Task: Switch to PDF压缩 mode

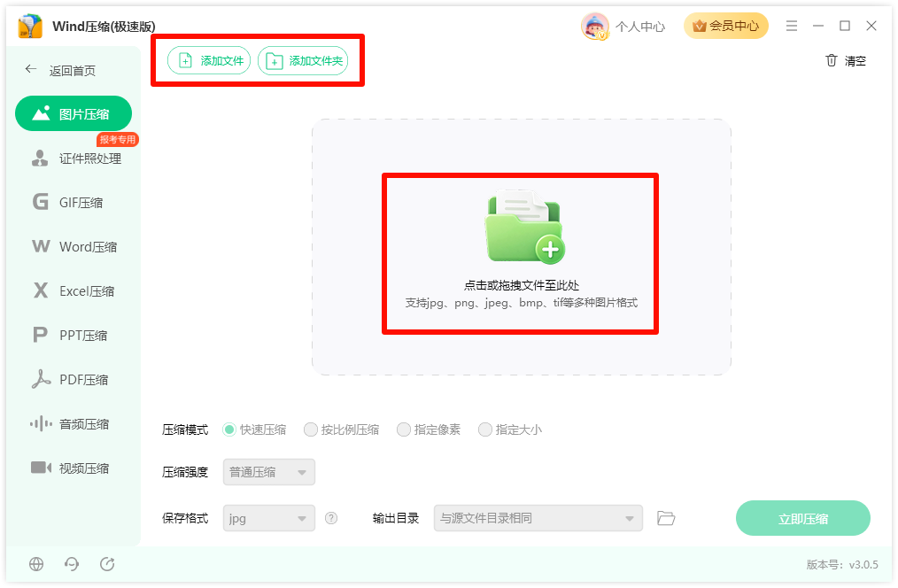Action: coord(70,379)
